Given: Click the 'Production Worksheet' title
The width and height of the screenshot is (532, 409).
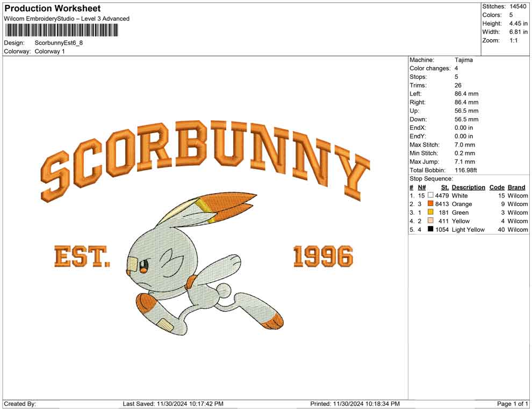Looking at the screenshot, I should coord(53,8).
